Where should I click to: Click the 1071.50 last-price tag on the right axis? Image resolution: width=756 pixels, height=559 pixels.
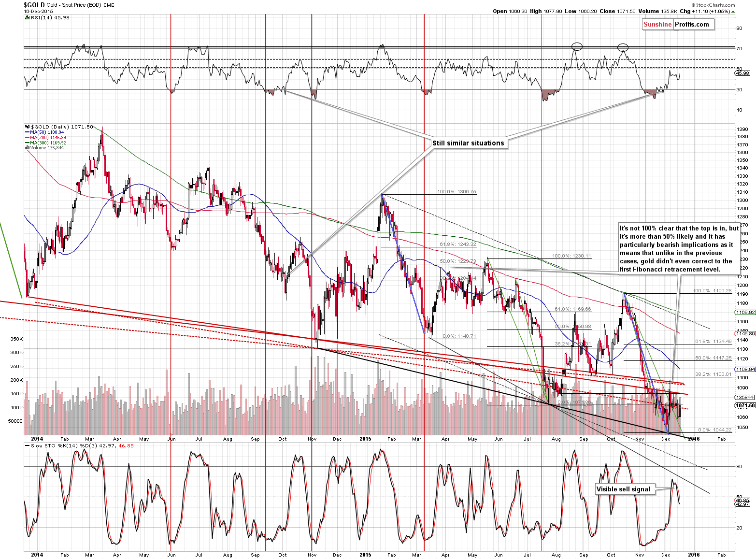(746, 405)
